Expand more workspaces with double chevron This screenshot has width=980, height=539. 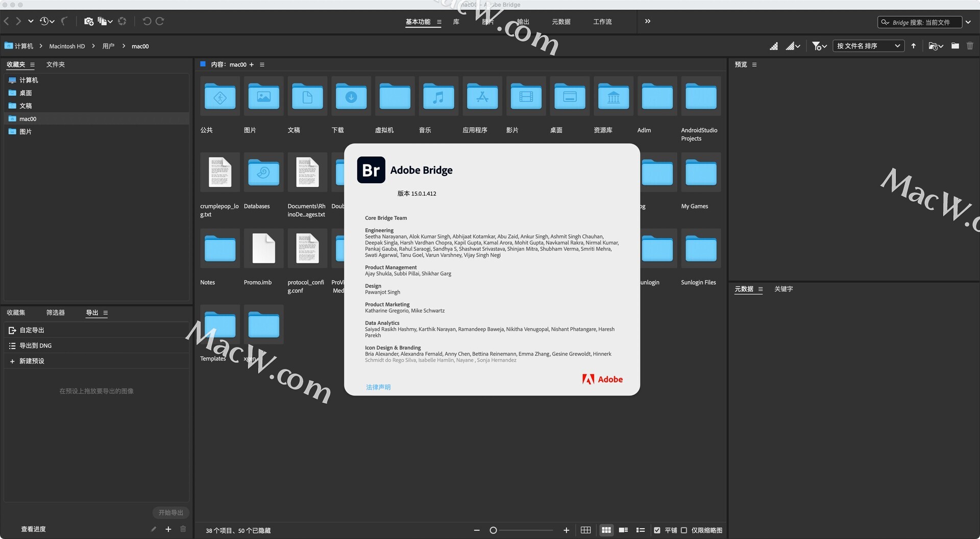(648, 21)
